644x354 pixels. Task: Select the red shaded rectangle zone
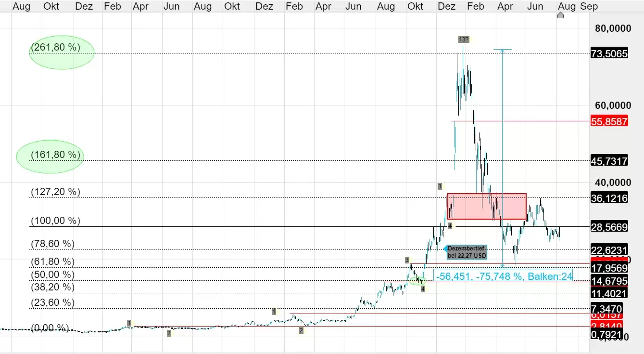point(487,207)
